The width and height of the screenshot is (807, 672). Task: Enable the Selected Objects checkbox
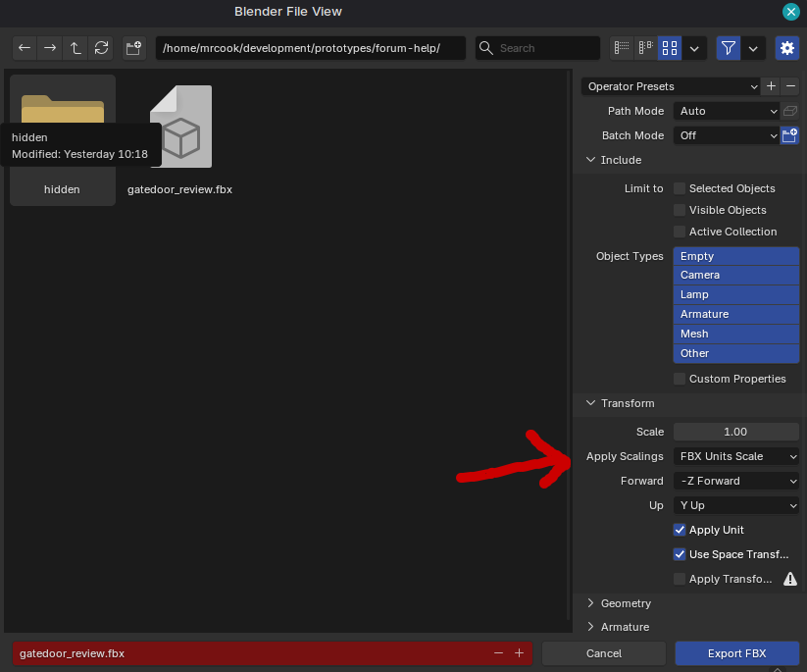pyautogui.click(x=680, y=188)
